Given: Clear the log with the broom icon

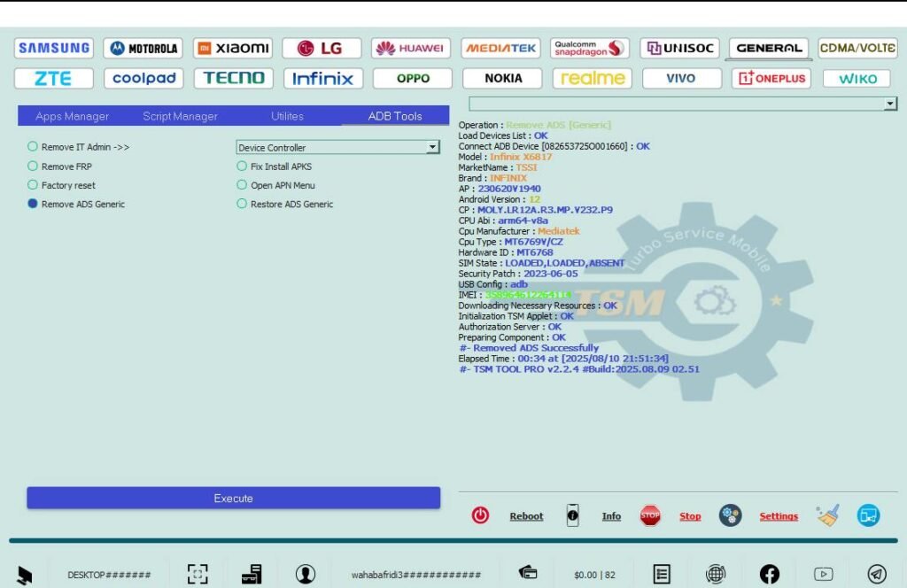Looking at the screenshot, I should point(828,515).
